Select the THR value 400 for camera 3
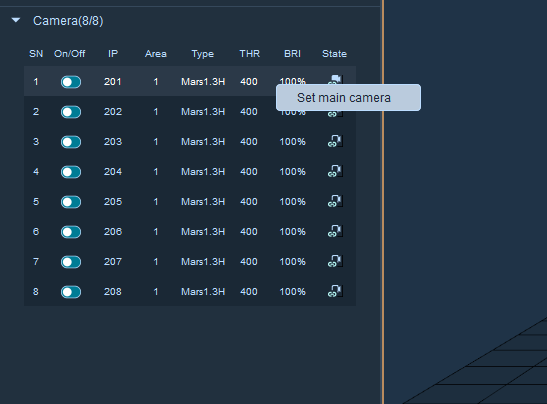 click(x=249, y=142)
